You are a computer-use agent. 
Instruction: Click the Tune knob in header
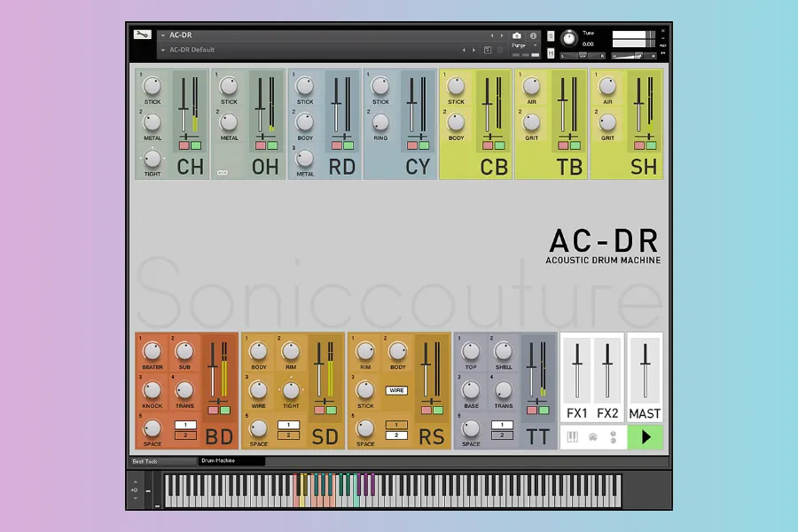pos(568,39)
